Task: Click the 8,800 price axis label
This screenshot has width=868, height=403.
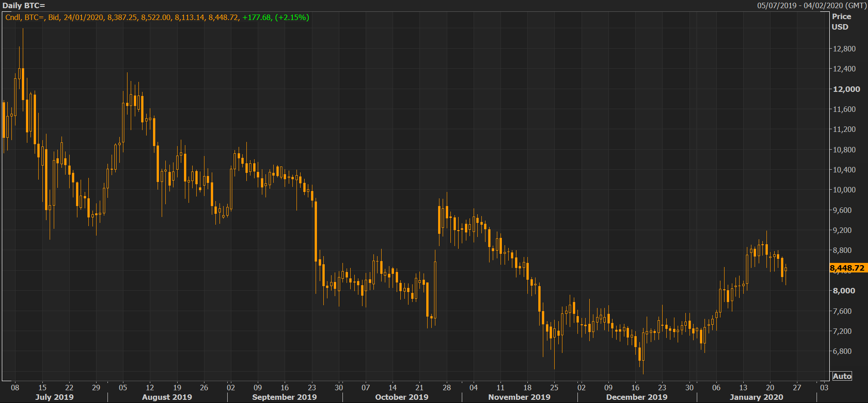Action: click(x=842, y=250)
